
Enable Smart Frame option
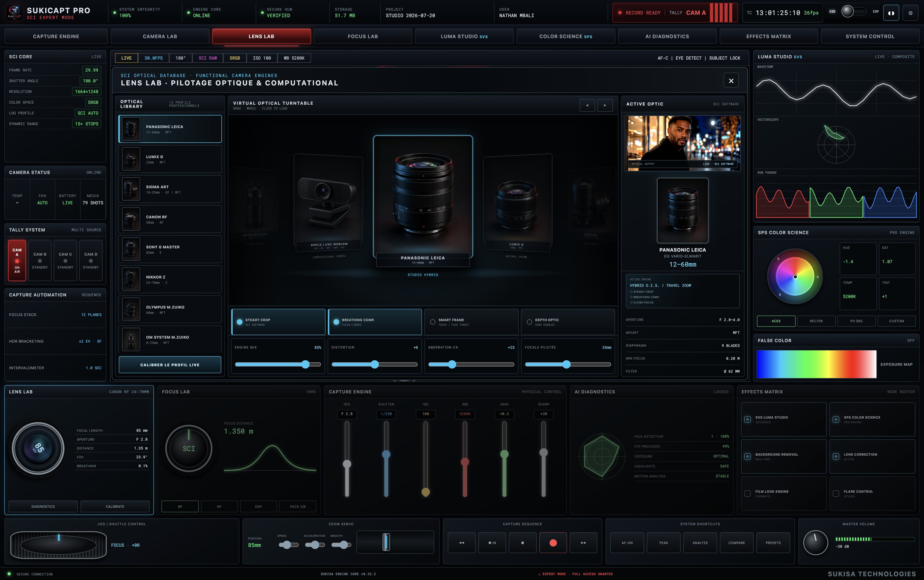point(471,322)
